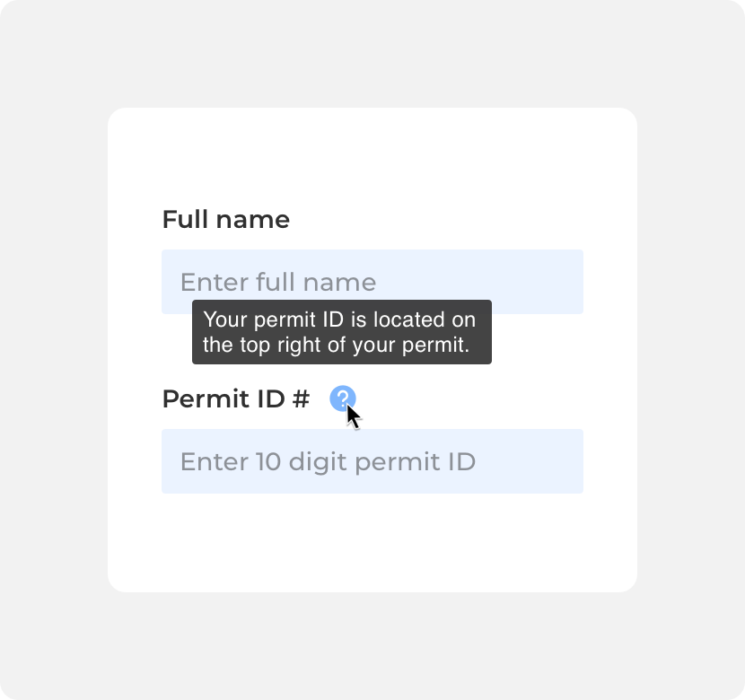Select the text box under Permit ID #
The image size is (745, 700).
372,461
